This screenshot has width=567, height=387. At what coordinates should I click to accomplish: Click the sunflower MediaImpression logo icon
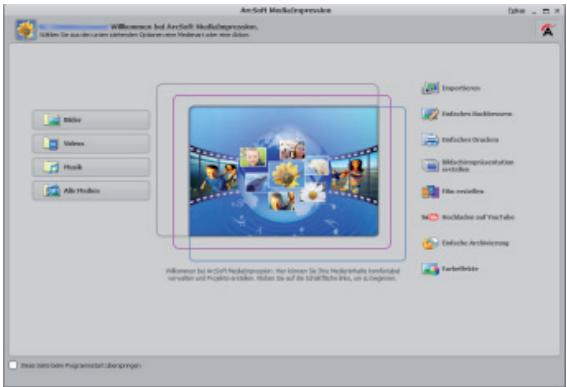(26, 30)
